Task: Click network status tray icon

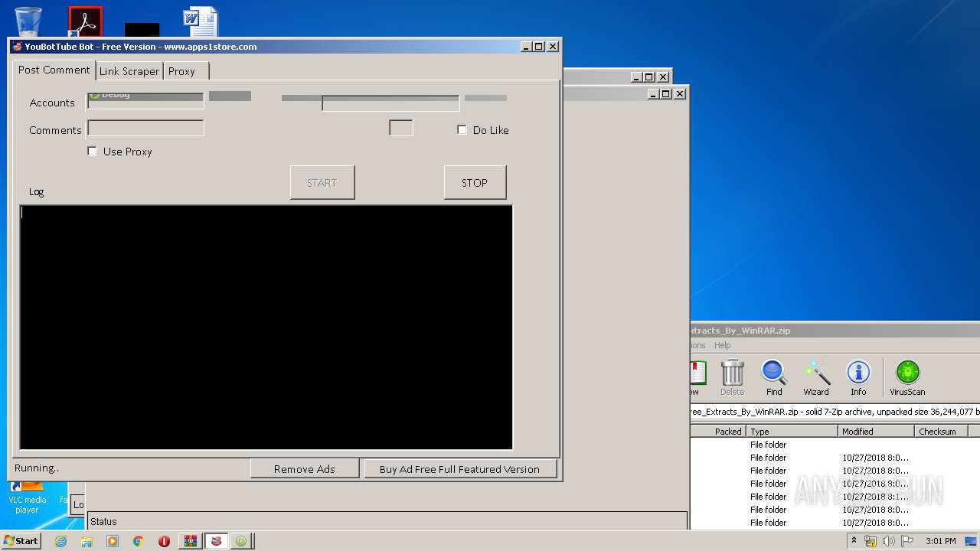Action: tap(871, 541)
